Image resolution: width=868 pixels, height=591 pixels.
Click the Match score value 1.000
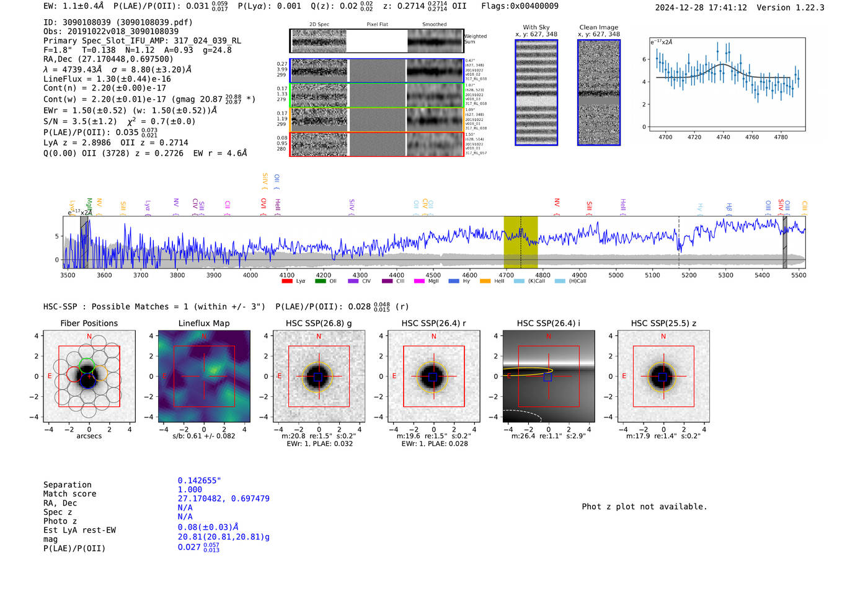pyautogui.click(x=190, y=489)
